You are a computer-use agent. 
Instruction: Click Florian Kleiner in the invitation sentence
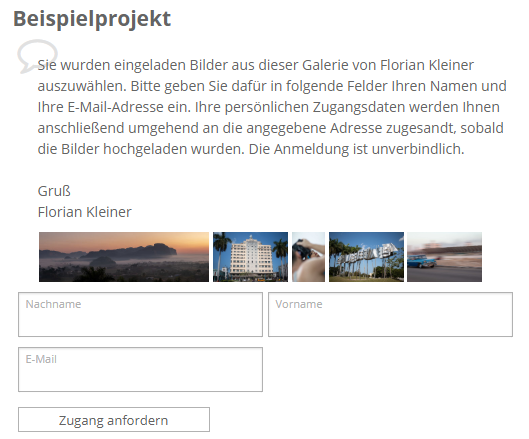pos(427,65)
